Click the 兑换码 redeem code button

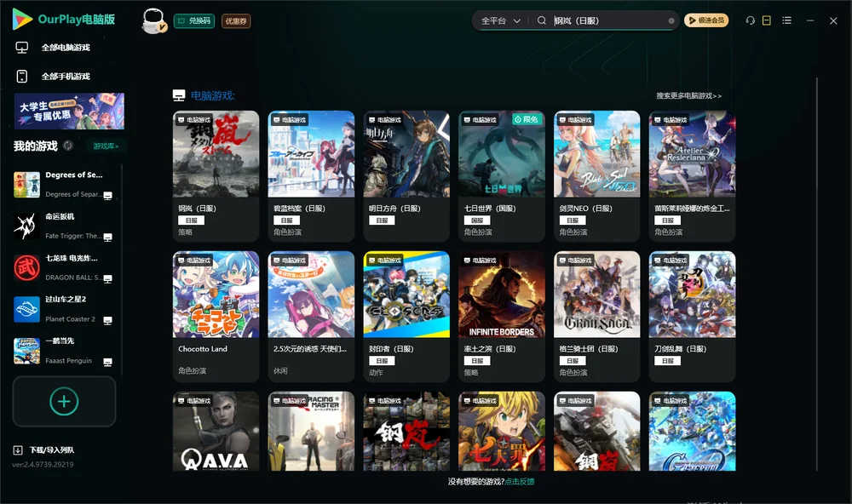pos(194,21)
